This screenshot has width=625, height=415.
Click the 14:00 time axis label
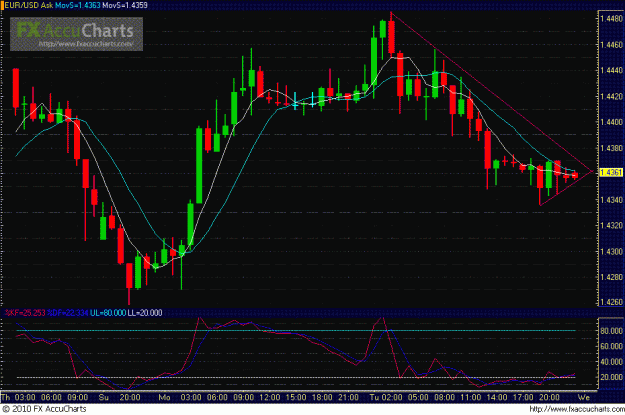tap(497, 397)
